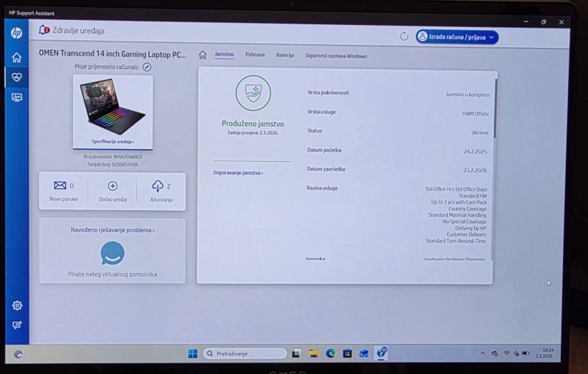The height and width of the screenshot is (374, 588).
Task: Open Microsoft Store from the taskbar
Action: (x=347, y=353)
